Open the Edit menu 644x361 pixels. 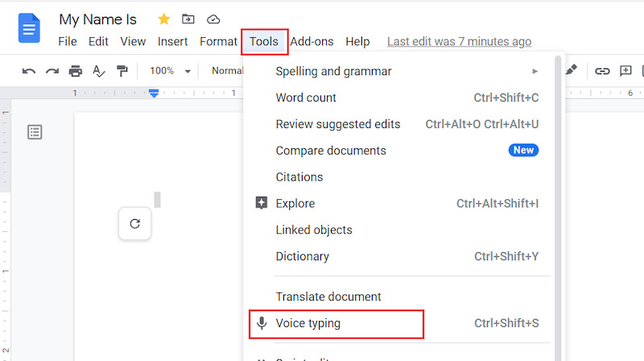pos(98,42)
